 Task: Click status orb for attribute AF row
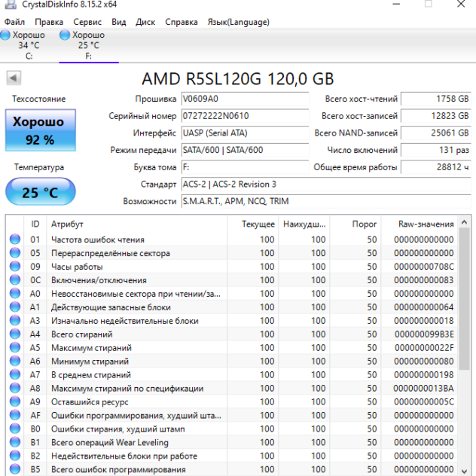tap(15, 415)
